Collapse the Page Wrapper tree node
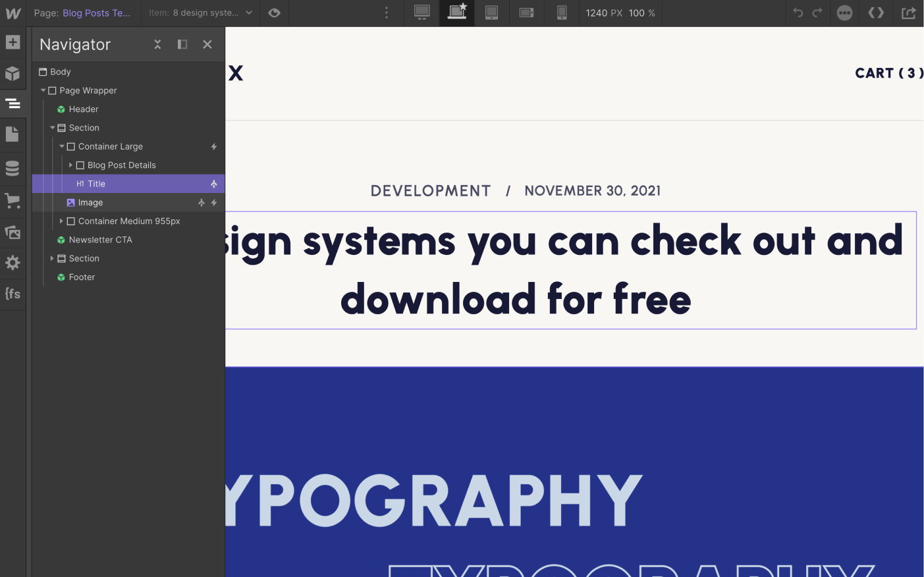This screenshot has width=924, height=577. tap(43, 90)
